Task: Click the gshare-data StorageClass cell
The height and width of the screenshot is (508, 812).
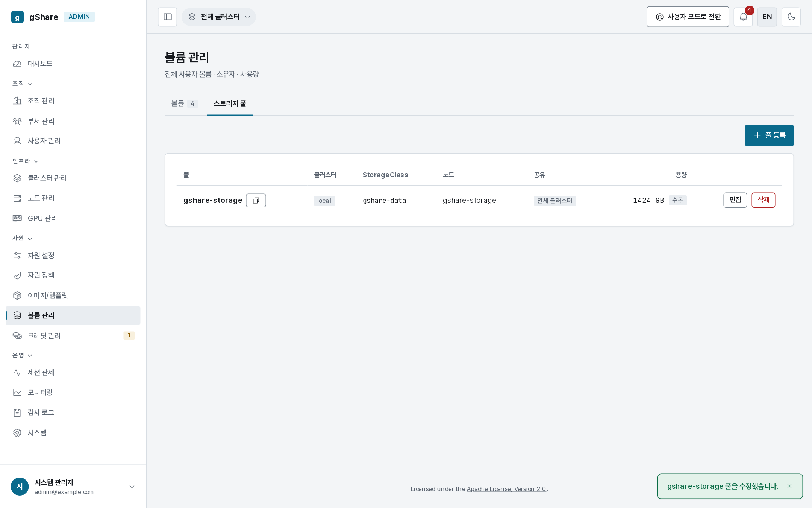Action: tap(384, 201)
